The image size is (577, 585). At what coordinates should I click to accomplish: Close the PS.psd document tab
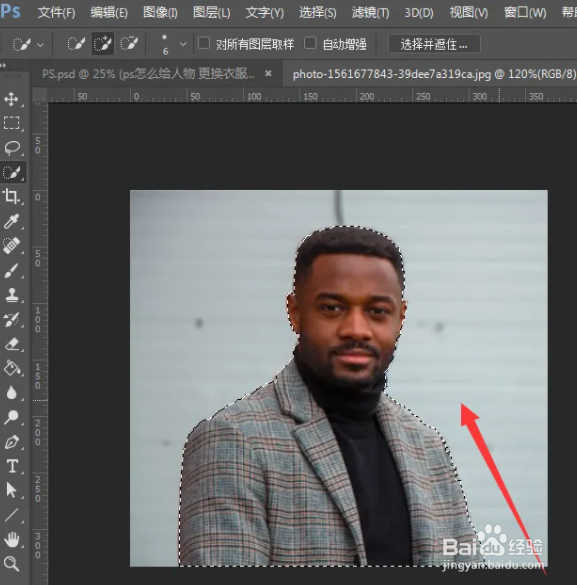(x=268, y=74)
